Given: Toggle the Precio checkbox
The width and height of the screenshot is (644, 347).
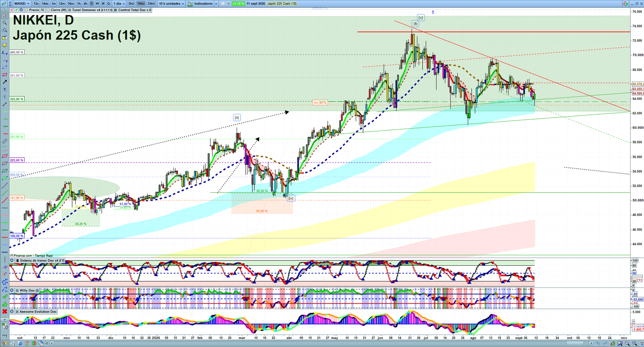Looking at the screenshot, I should (x=27, y=10).
